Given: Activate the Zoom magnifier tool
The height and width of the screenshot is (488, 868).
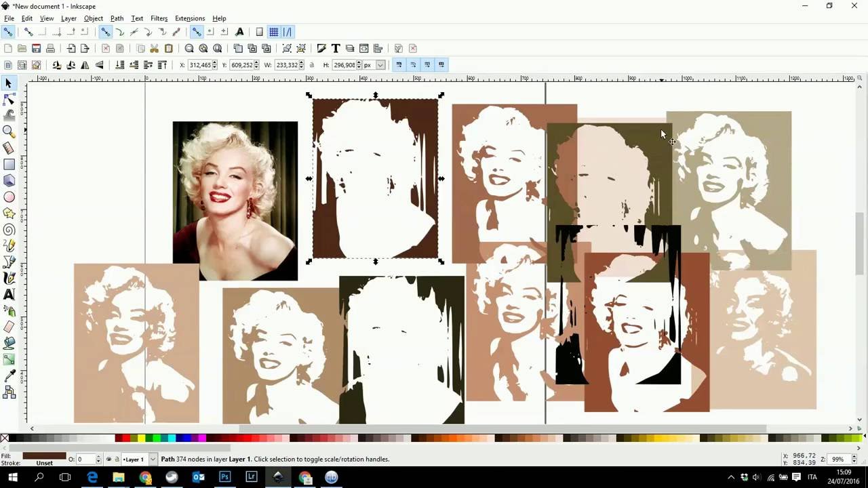Looking at the screenshot, I should [9, 131].
